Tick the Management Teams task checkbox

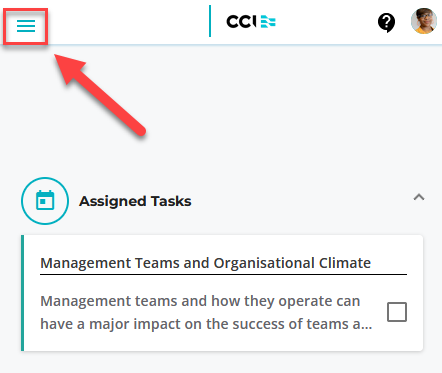pos(397,312)
